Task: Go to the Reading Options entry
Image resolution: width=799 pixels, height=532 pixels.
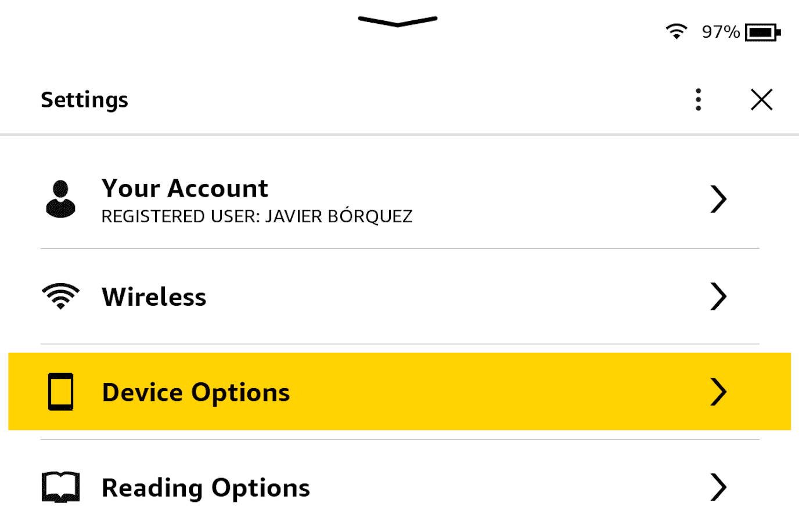Action: click(x=206, y=487)
